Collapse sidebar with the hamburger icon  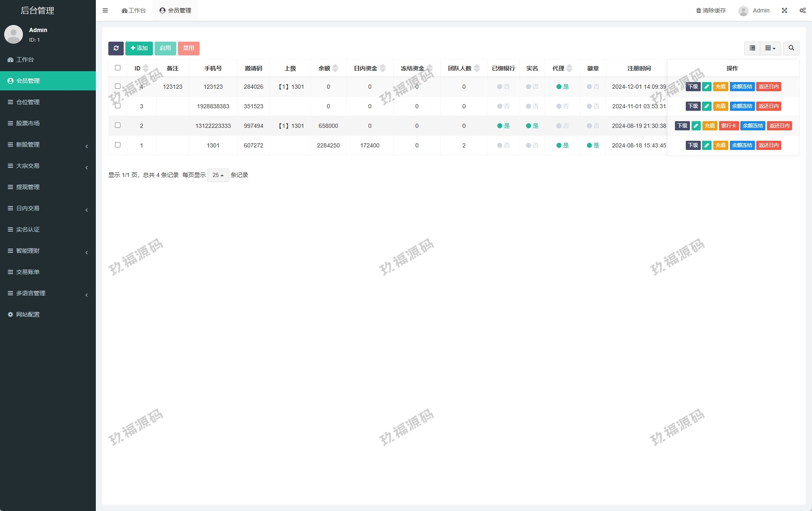click(x=105, y=10)
